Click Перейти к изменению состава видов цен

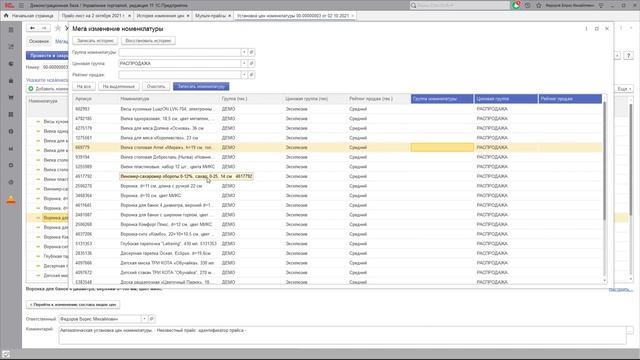[x=73, y=304]
